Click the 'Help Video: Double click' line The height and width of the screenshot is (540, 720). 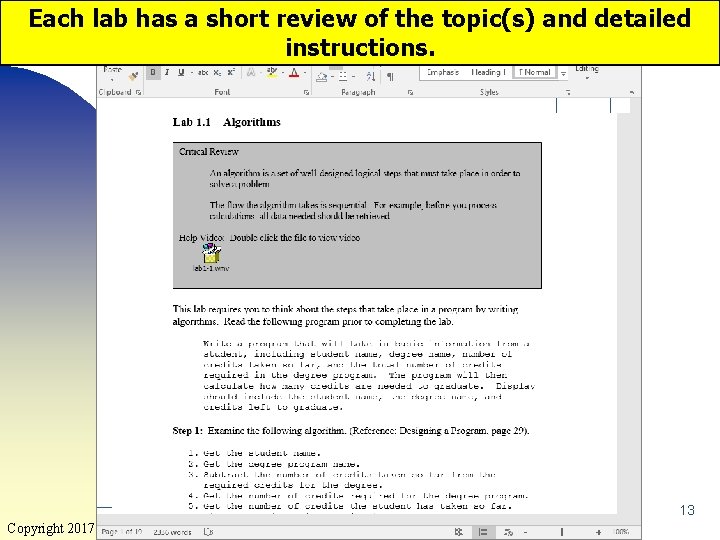tap(269, 238)
